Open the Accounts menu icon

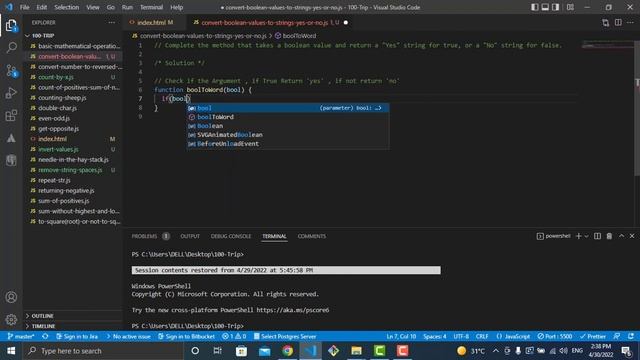click(11, 297)
